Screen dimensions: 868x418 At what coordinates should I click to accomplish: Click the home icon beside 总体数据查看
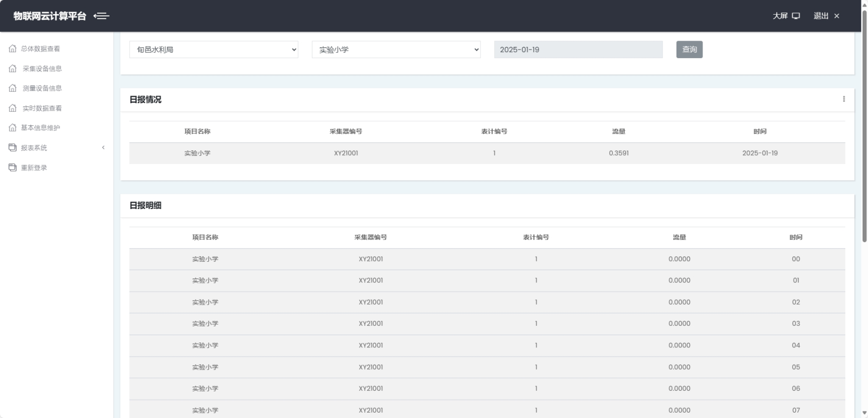(12, 49)
